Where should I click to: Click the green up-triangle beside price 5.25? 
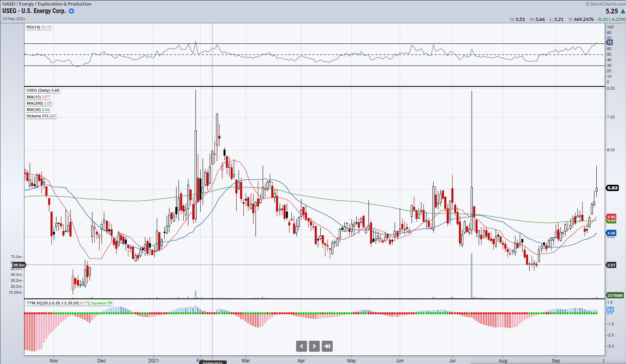[x=622, y=11]
